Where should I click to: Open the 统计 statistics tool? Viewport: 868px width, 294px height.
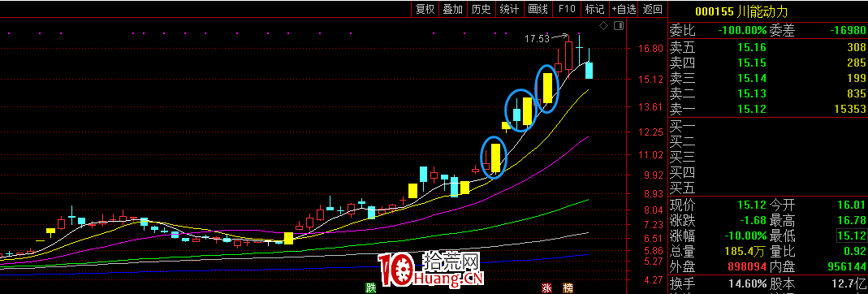(509, 9)
